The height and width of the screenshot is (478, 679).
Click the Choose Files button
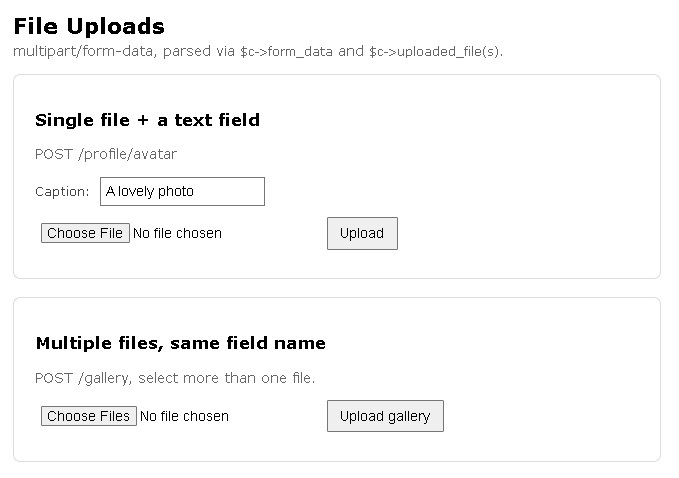89,416
